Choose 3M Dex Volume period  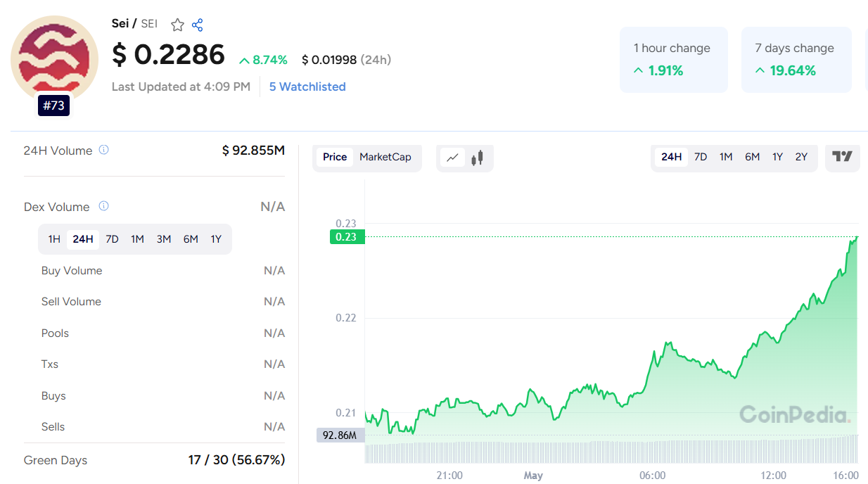164,239
